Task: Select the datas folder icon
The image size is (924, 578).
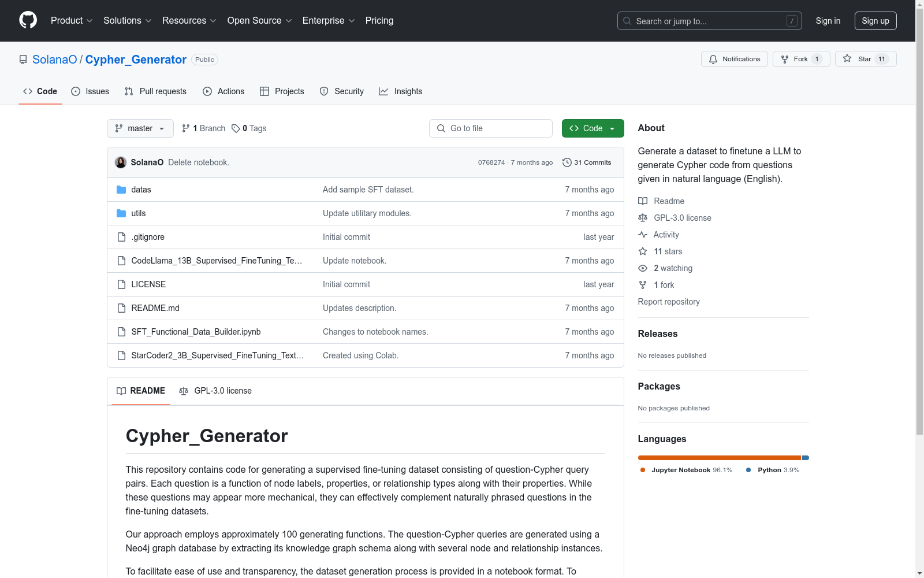Action: 121,189
